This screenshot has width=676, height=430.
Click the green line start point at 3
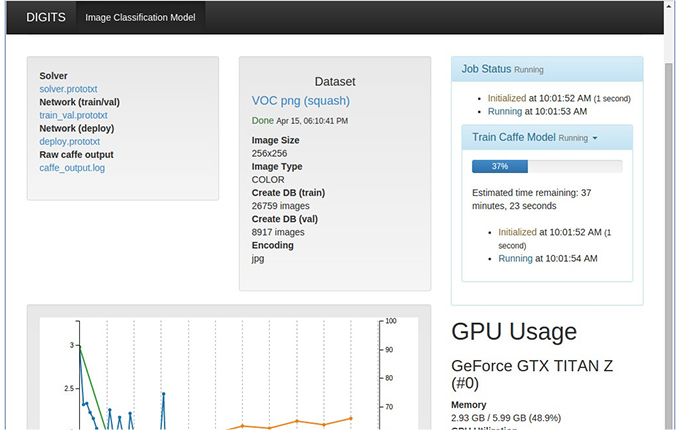point(79,346)
